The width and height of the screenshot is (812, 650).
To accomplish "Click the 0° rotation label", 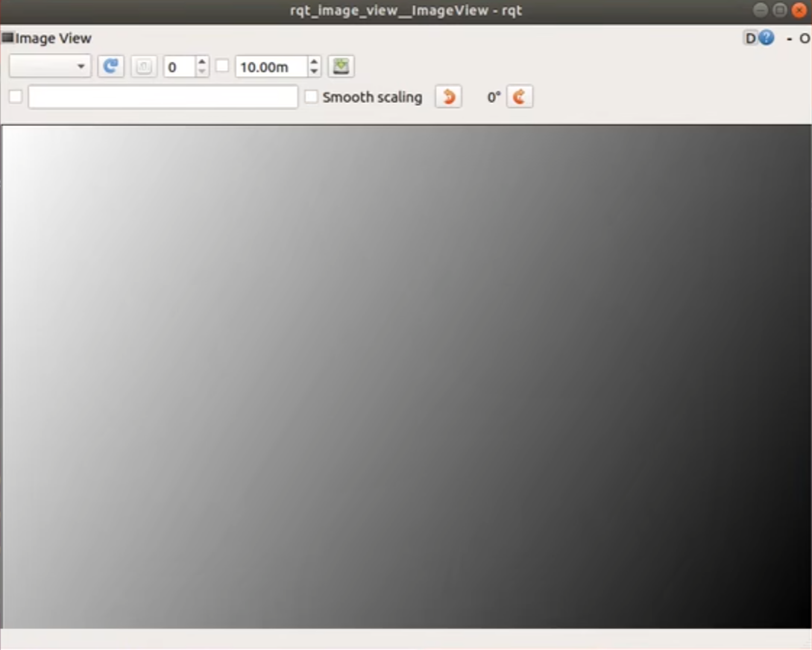I will coord(494,98).
